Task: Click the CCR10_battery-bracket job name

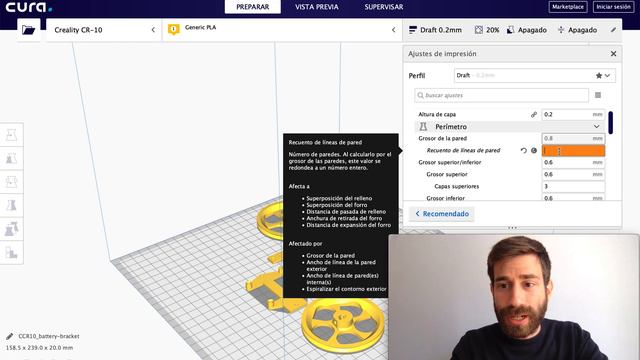Action: (49, 336)
